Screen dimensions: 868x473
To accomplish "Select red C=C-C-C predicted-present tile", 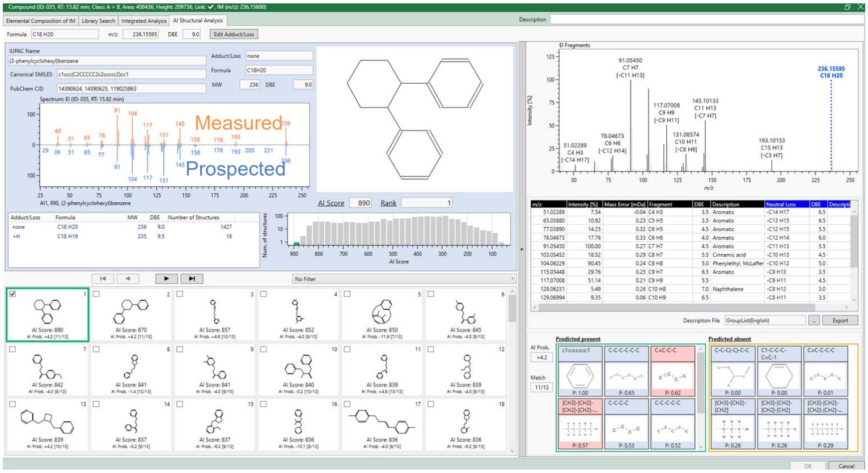I will 673,371.
